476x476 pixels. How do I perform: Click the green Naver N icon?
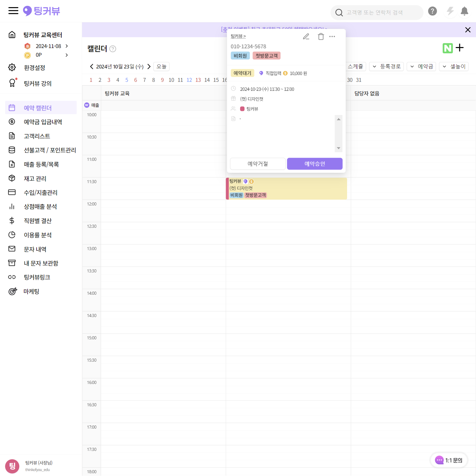pos(447,48)
